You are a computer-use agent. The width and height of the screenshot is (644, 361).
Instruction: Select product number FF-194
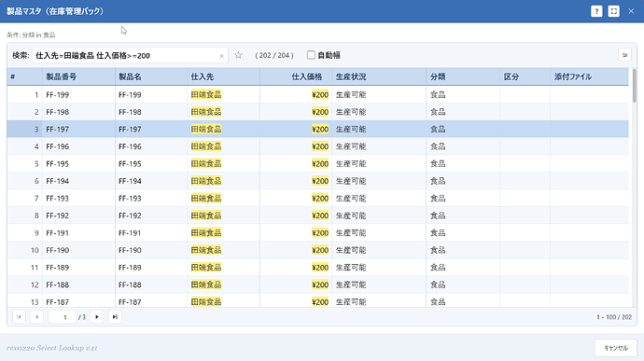[58, 181]
